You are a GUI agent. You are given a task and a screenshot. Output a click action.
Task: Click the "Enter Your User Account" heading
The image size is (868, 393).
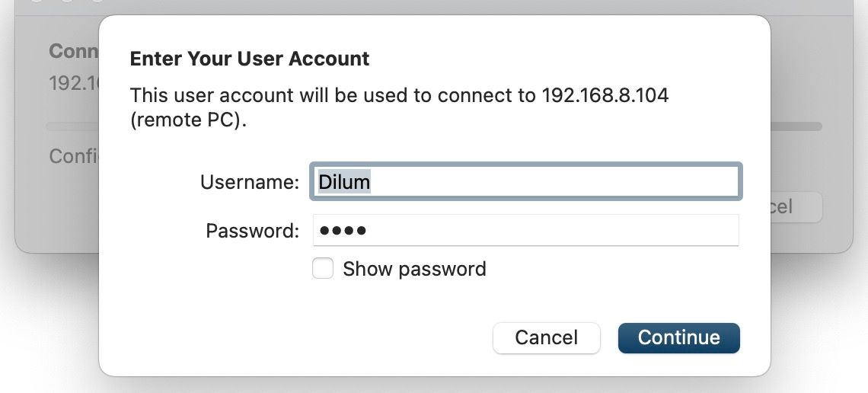(x=250, y=59)
